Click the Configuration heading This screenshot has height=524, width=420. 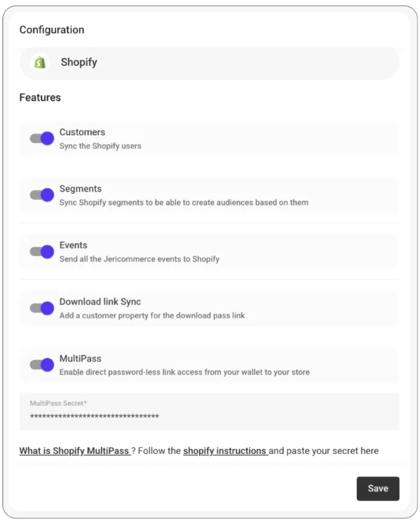point(52,30)
